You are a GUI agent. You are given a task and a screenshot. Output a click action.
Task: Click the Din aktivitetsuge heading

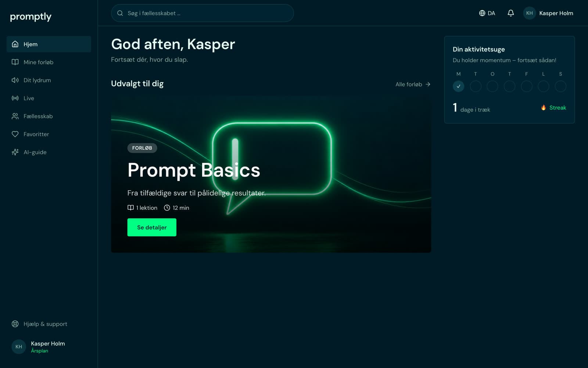[478, 49]
